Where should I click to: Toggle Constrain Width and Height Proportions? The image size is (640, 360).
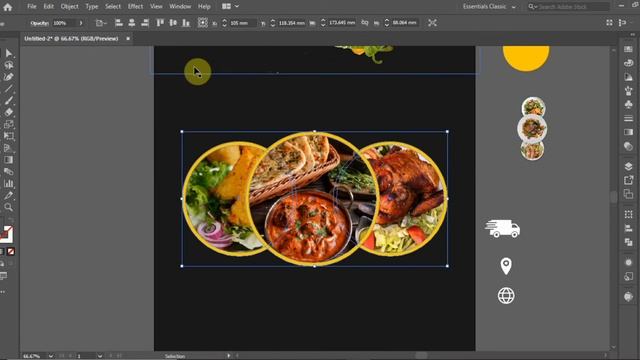(x=364, y=23)
